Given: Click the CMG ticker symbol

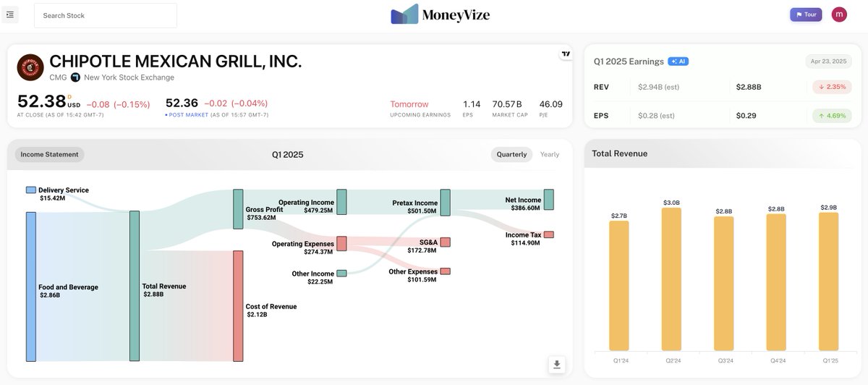Looking at the screenshot, I should [x=58, y=77].
